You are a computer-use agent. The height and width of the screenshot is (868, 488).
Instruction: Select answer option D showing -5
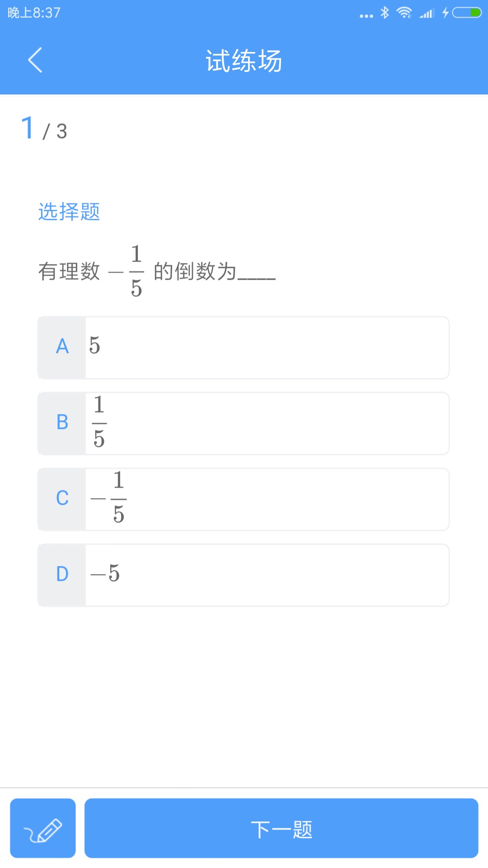click(244, 575)
